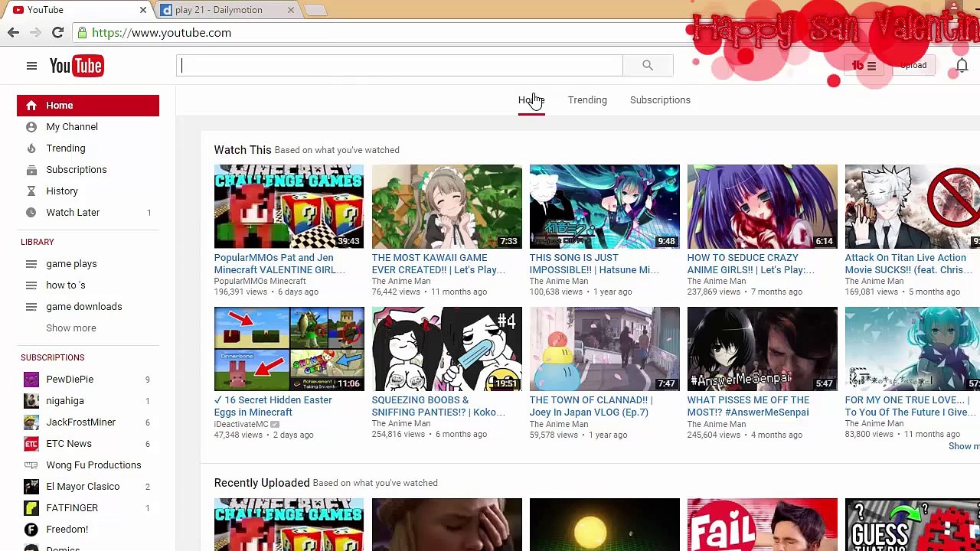The image size is (980, 551).
Task: Select the play 21 - Dailymotion tab
Action: 227,10
